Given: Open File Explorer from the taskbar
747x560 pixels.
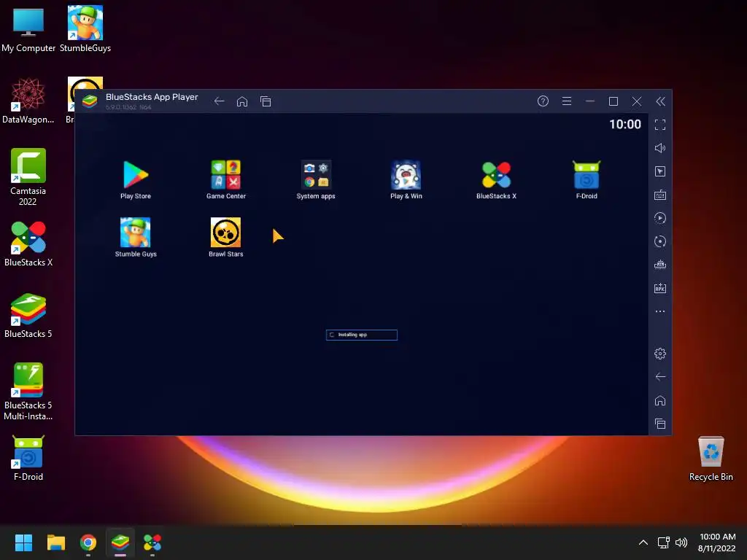Looking at the screenshot, I should 55,542.
